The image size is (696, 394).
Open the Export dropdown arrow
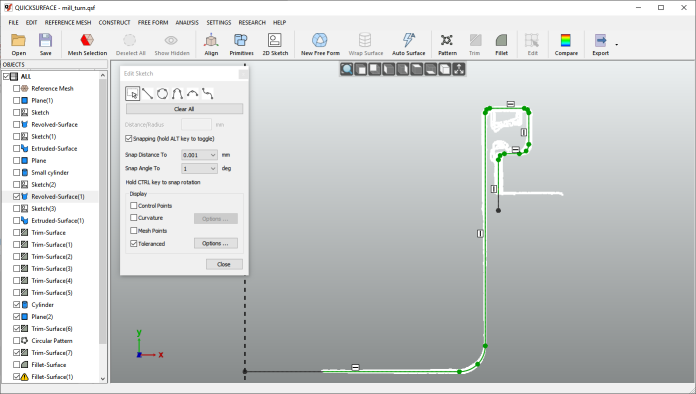coord(616,44)
